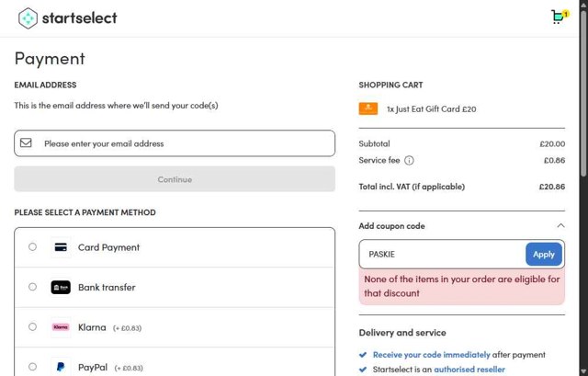588x376 pixels.
Task: Click the Just Eat gift card thumbnail
Action: pos(368,108)
